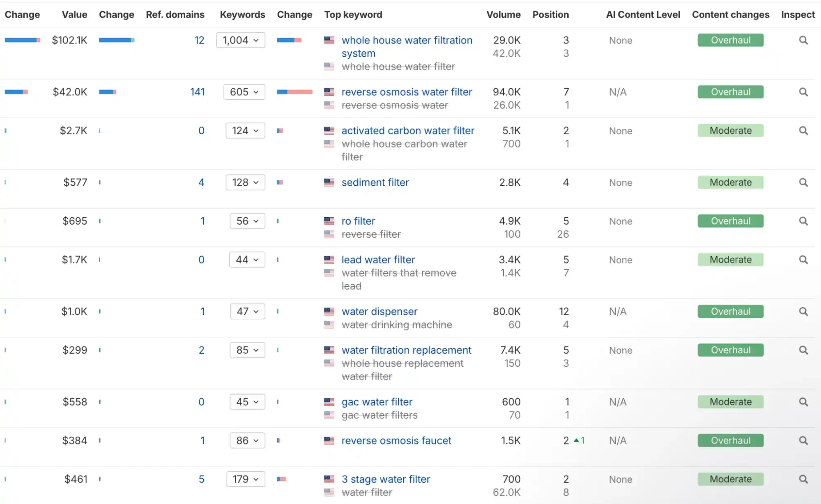Inspect the 3 stage water filter row
Screen dimensions: 821x504
pos(803,479)
